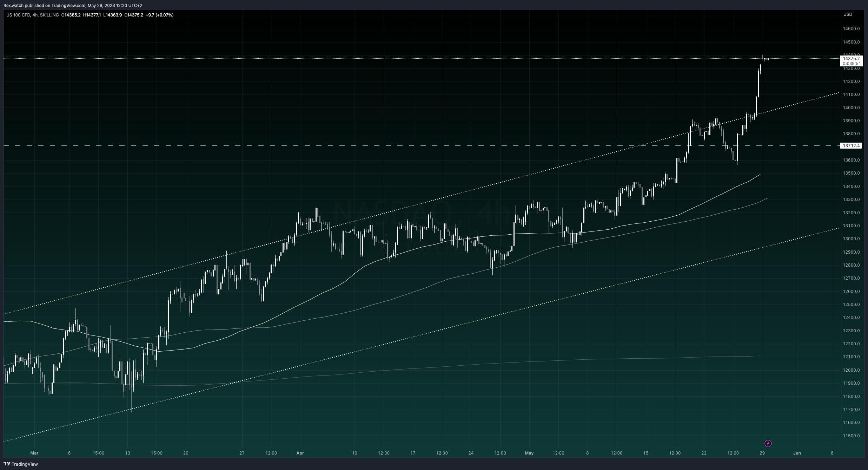Image resolution: width=868 pixels, height=470 pixels.
Task: Click the 12600.0 price axis label
Action: 851,292
